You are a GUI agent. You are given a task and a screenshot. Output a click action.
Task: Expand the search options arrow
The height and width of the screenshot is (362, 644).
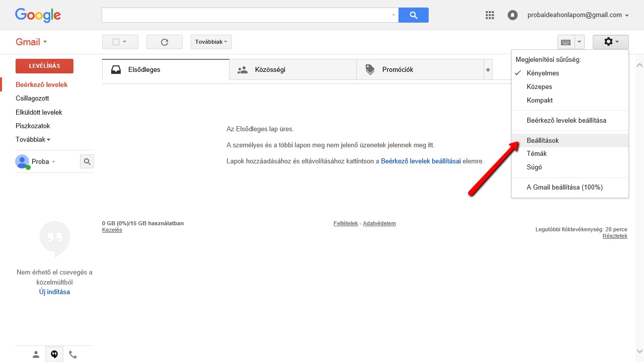tap(393, 15)
